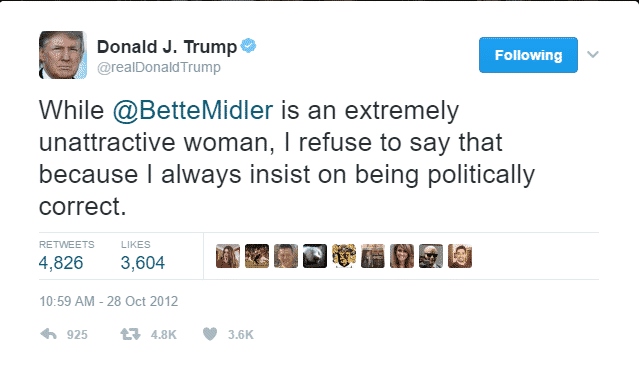
Task: Click the 4.8K retweet count
Action: click(x=163, y=335)
